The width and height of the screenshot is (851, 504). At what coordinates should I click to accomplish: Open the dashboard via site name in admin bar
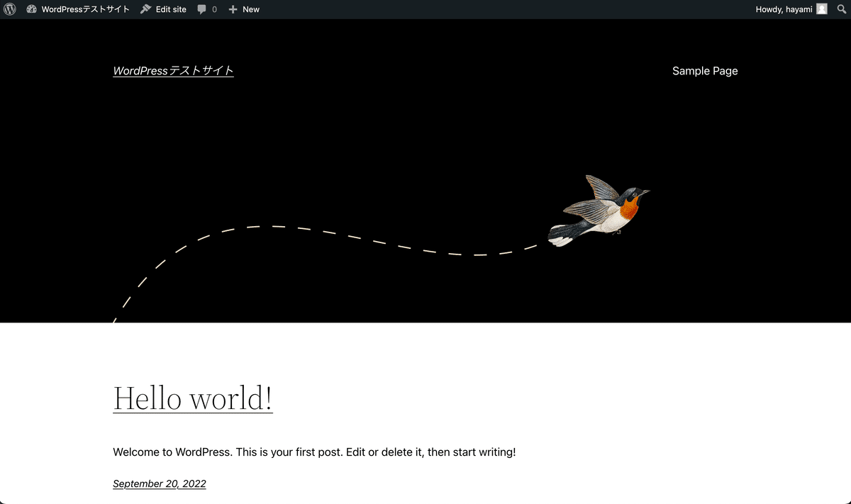78,9
